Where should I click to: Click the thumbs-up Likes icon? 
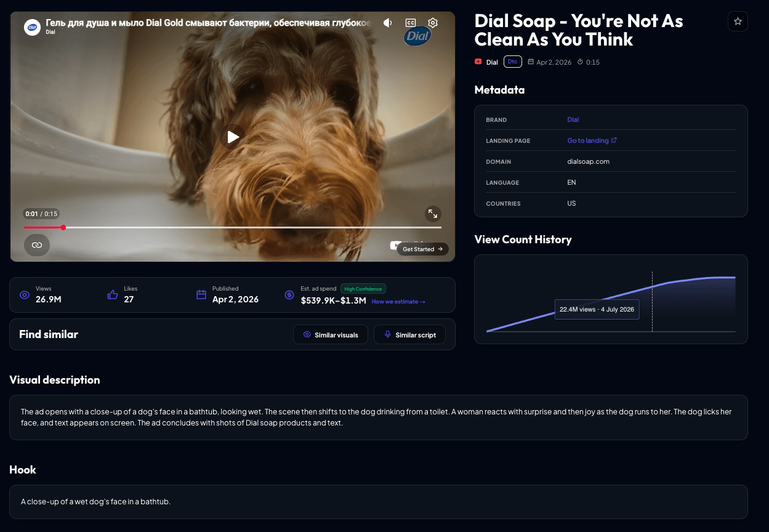pyautogui.click(x=113, y=295)
